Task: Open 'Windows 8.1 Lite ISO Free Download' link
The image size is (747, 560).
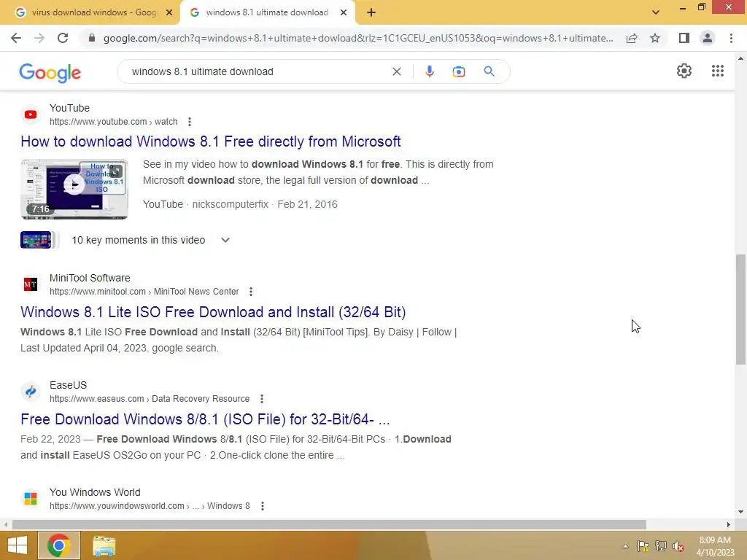Action: [x=213, y=312]
